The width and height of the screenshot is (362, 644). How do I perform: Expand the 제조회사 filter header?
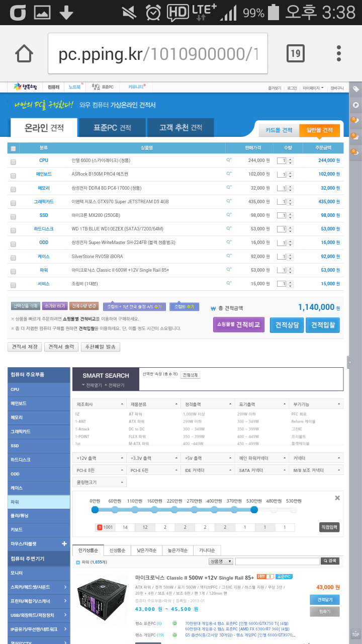coord(99,404)
